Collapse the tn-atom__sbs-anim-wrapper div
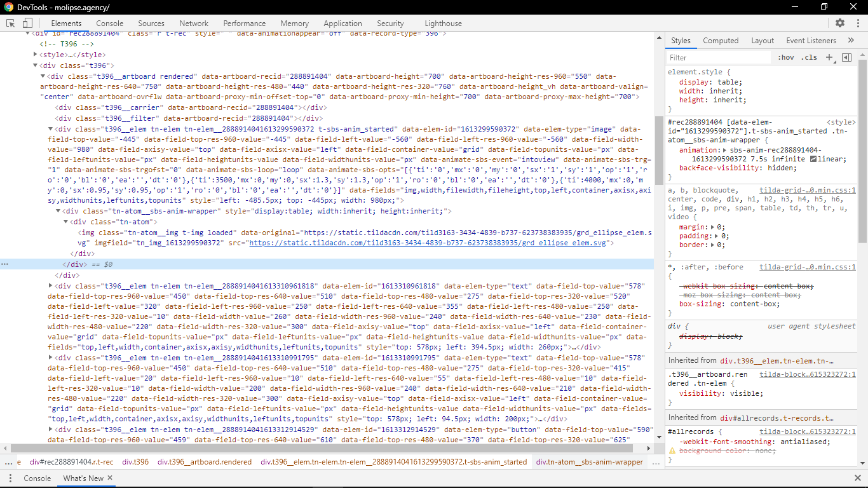868x488 pixels. [58, 211]
